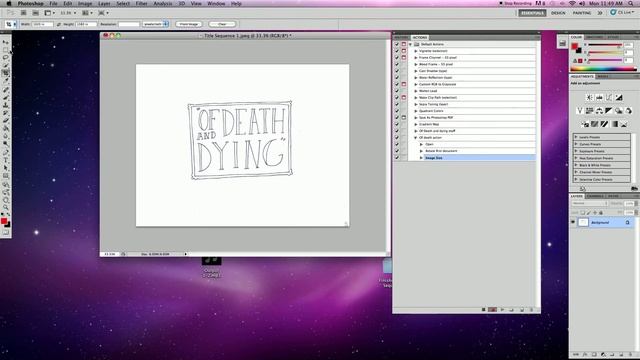Viewport: 640px width, 360px height.
Task: Add a Curves adjustment
Action: tap(609, 98)
